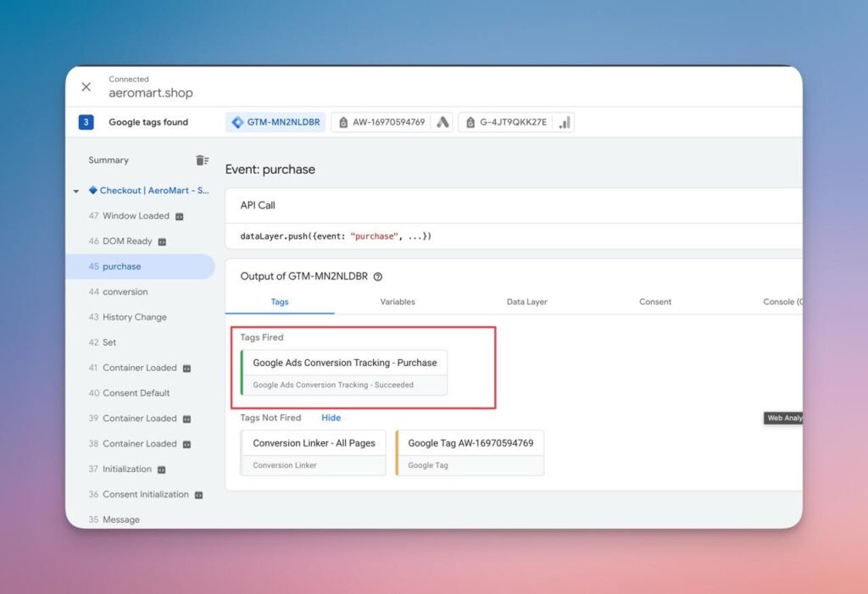Open the Conversion Linker - All Pages tag
Image resolution: width=868 pixels, height=594 pixels.
click(314, 452)
